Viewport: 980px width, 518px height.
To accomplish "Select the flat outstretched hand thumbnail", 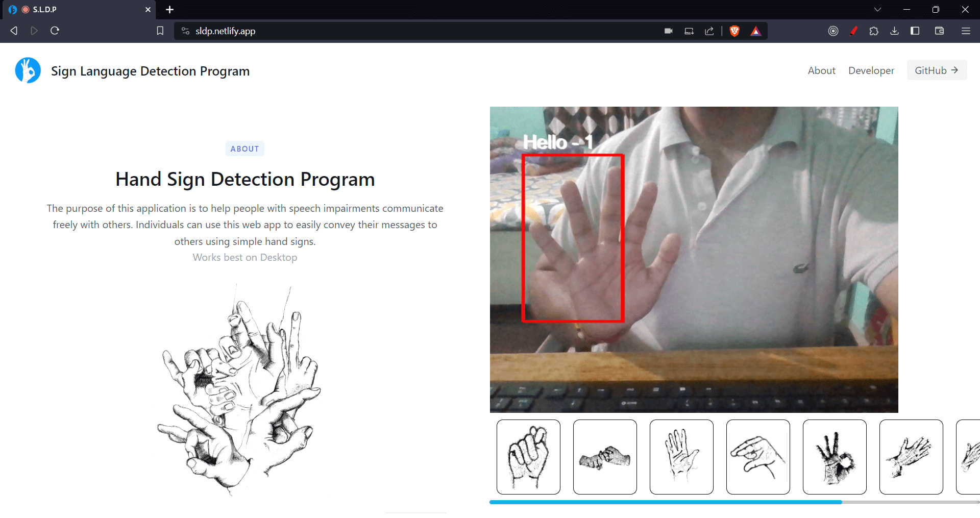I will [911, 457].
